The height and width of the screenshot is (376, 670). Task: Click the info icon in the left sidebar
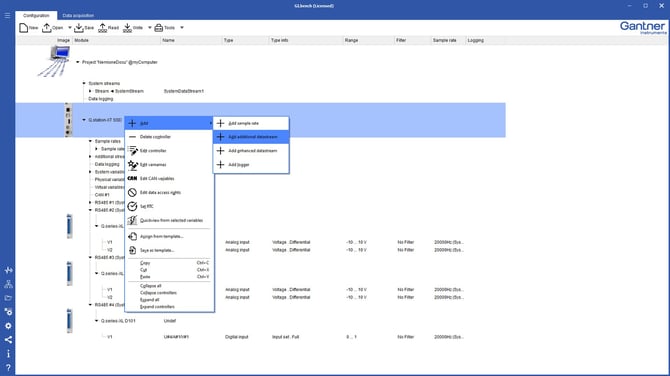8,354
